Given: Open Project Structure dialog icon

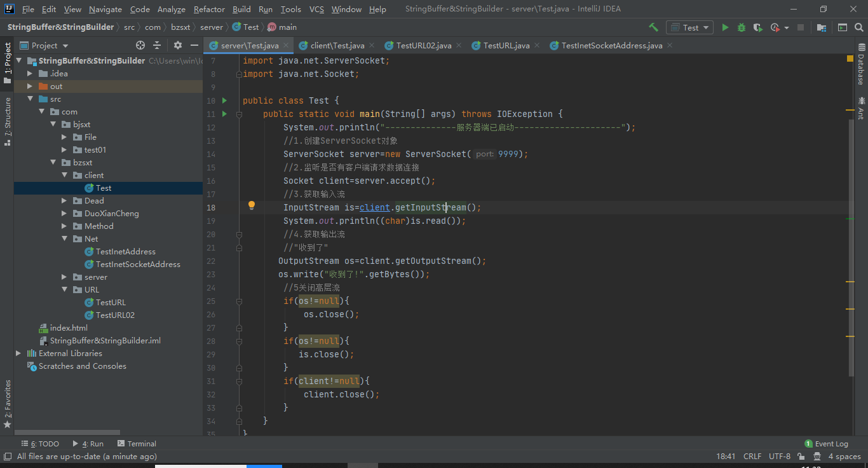Looking at the screenshot, I should (822, 27).
